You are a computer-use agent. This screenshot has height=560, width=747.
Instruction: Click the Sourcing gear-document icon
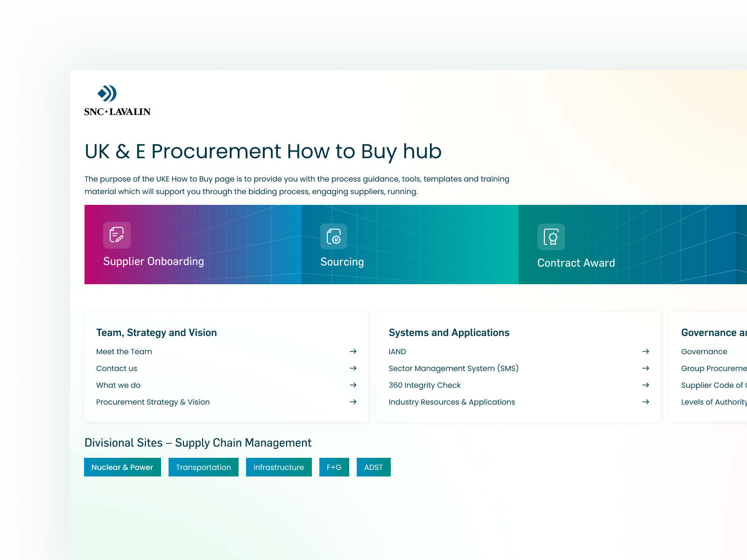pyautogui.click(x=333, y=237)
